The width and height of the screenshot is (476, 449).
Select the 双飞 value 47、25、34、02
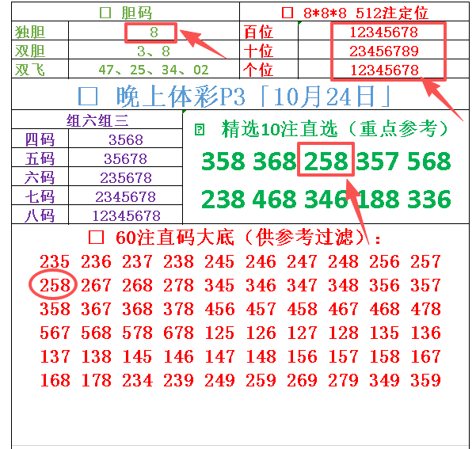154,70
